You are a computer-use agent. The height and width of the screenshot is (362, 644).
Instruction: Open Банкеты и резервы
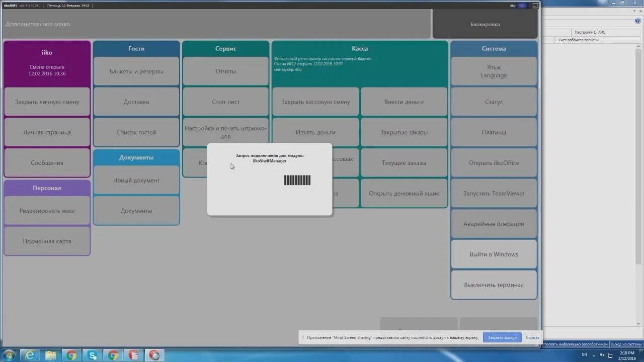click(x=136, y=71)
